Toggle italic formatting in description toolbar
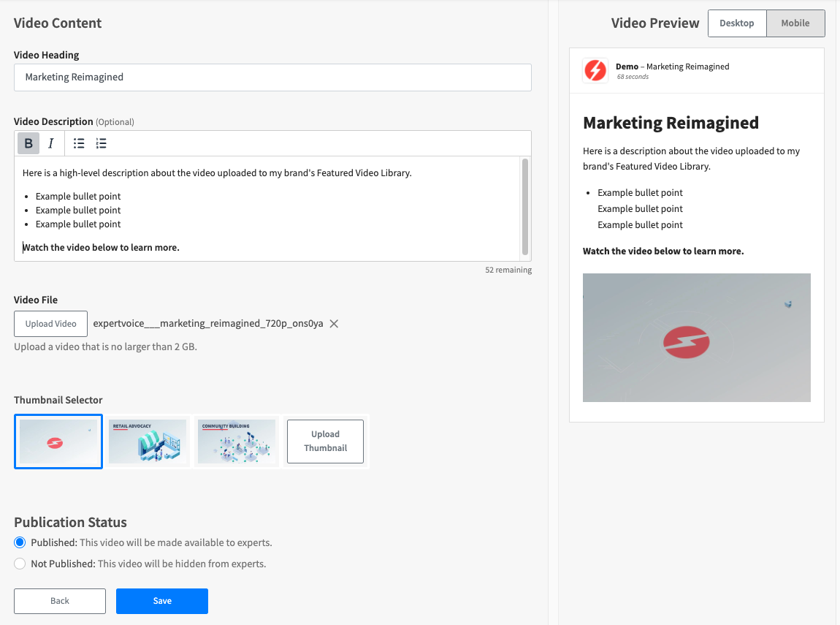 51,143
